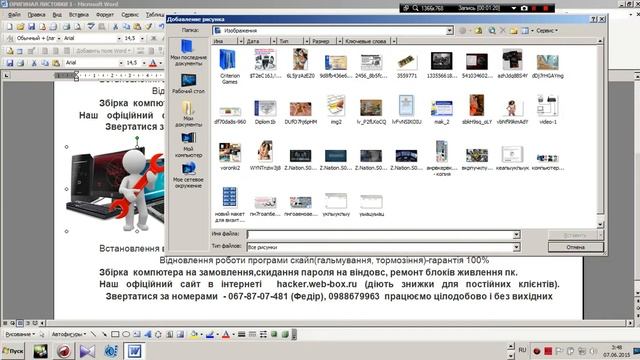The width and height of the screenshot is (640, 360).
Task: Select the voronki2 image thumbnail
Action: [x=230, y=156]
